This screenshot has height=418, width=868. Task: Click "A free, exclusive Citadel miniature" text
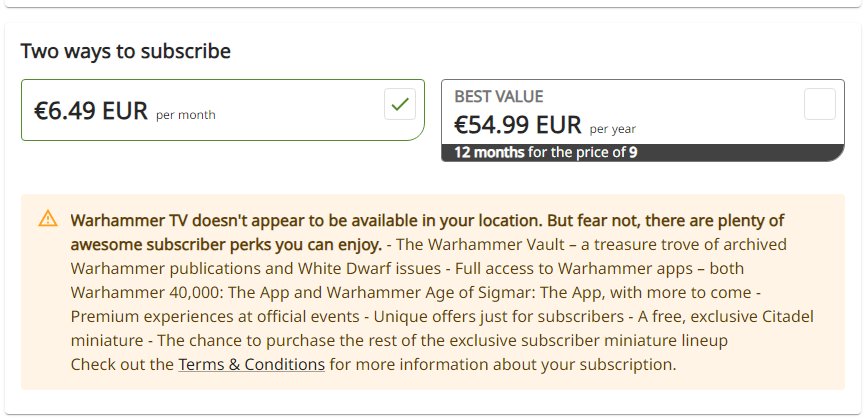click(728, 316)
